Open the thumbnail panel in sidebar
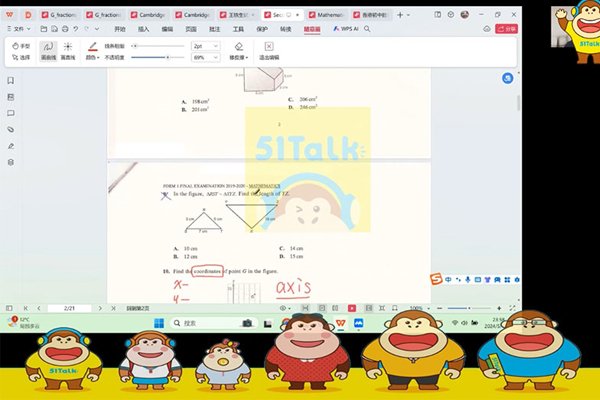Image resolution: width=600 pixels, height=400 pixels. (x=11, y=97)
